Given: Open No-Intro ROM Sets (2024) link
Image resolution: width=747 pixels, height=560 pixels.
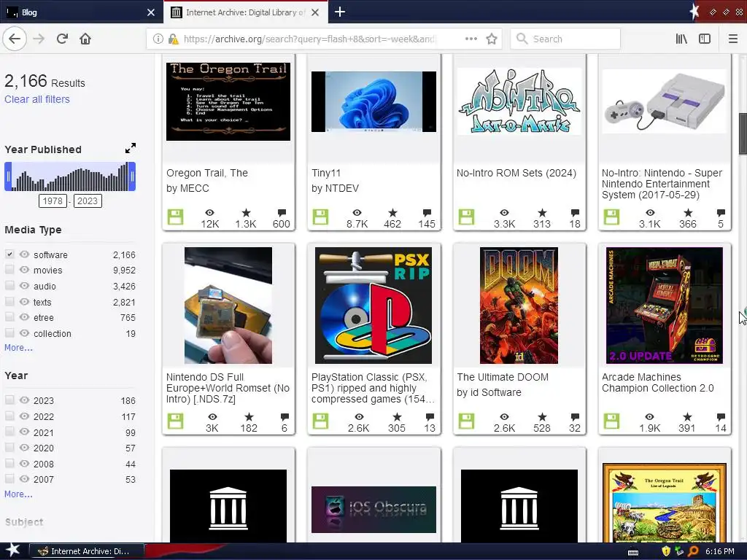Looking at the screenshot, I should point(516,173).
